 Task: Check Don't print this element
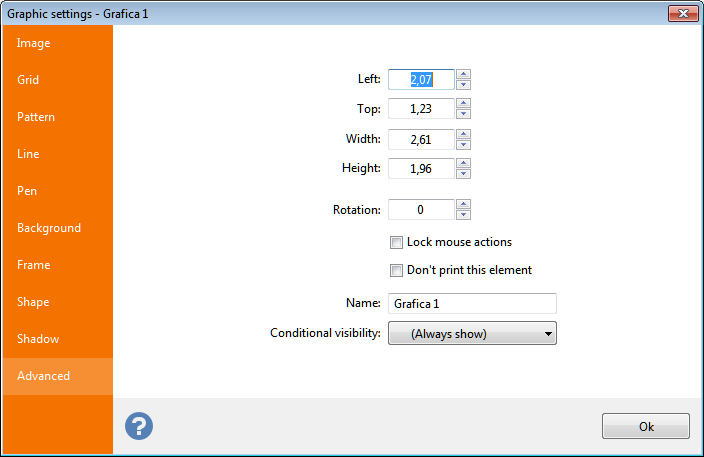pyautogui.click(x=397, y=270)
